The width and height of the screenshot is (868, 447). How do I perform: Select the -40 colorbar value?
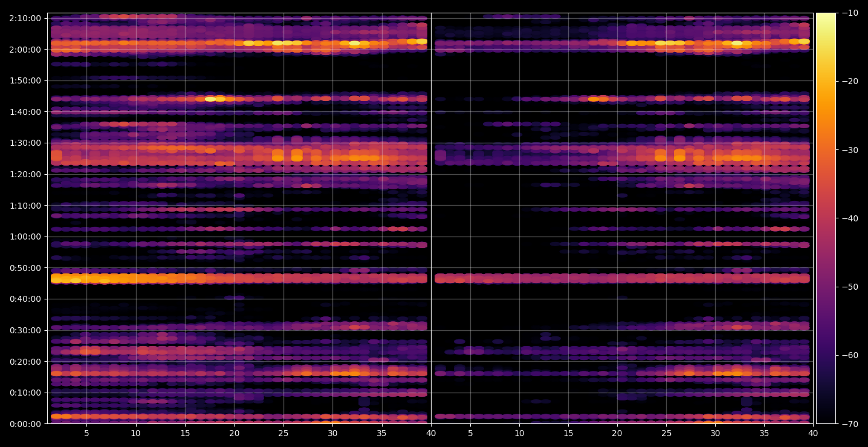[850, 218]
